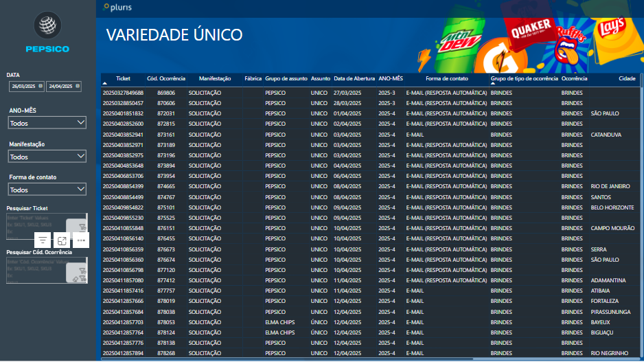
Task: Sort by Ocorrência column header
Action: click(x=574, y=78)
